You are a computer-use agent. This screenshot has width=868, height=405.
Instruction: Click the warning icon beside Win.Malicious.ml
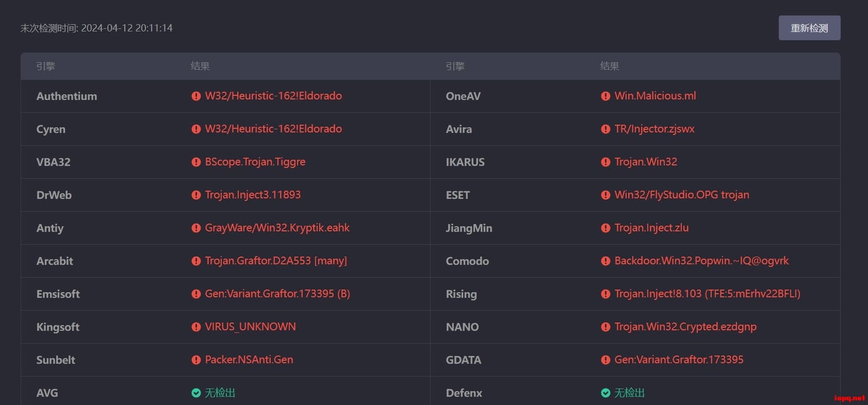pyautogui.click(x=605, y=96)
